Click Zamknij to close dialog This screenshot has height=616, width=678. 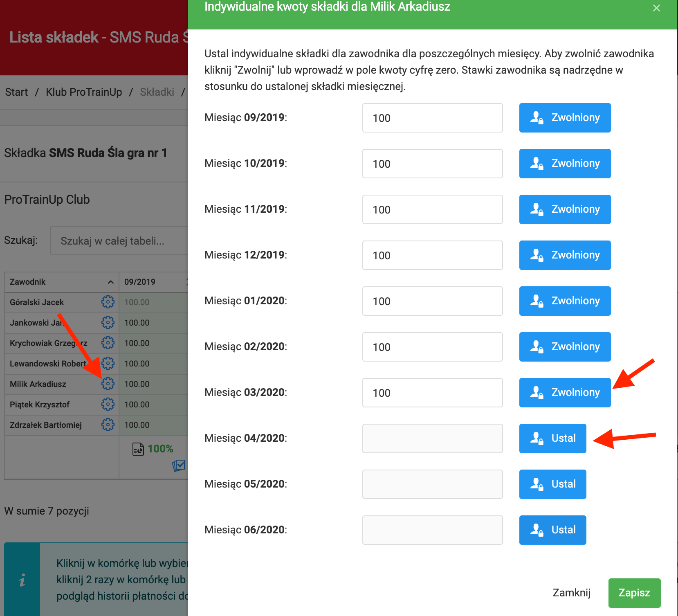(571, 593)
